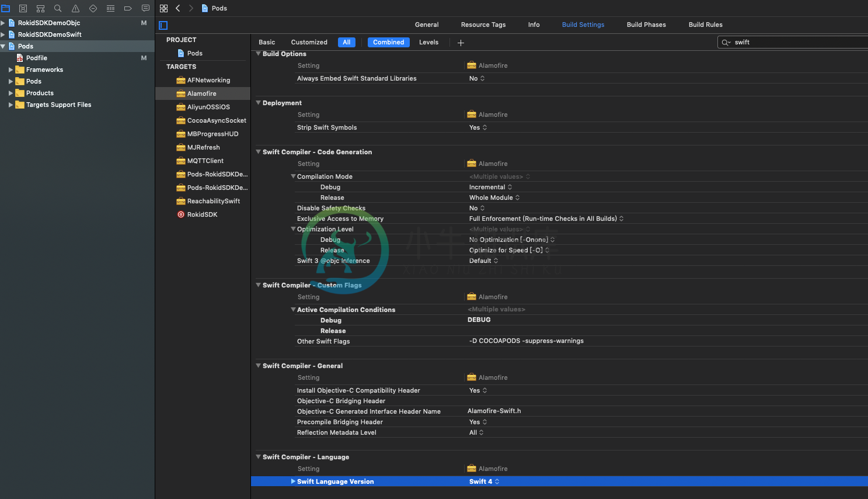Open the Symbol navigator icon
The image size is (868, 499).
[41, 8]
